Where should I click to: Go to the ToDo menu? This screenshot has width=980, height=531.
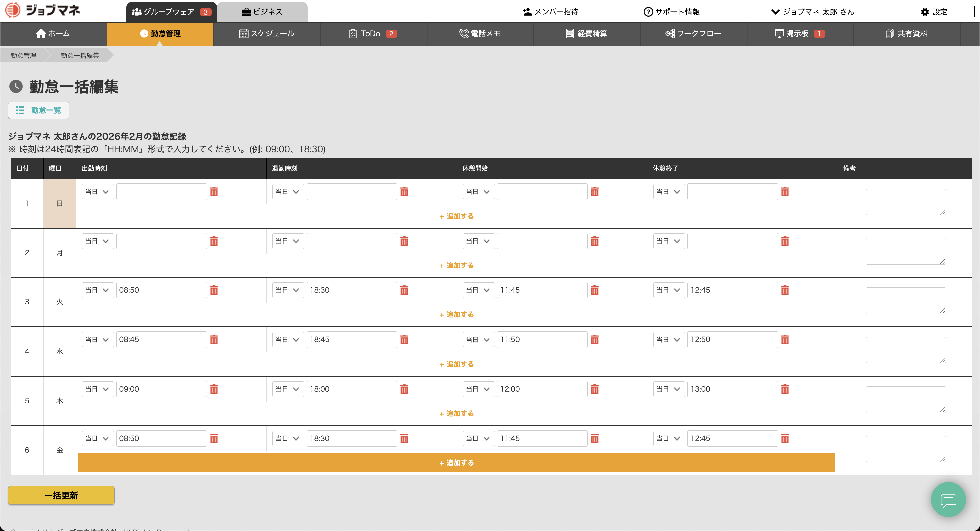[x=373, y=33]
